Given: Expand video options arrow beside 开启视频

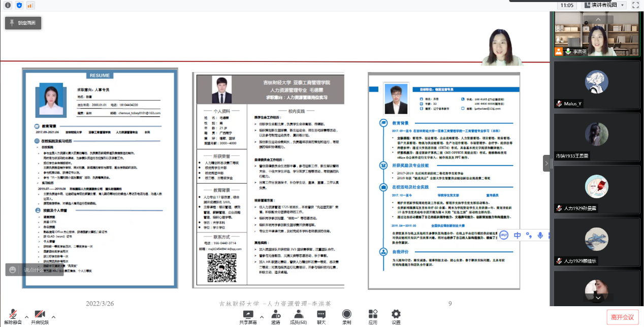Looking at the screenshot, I should pos(53,317).
